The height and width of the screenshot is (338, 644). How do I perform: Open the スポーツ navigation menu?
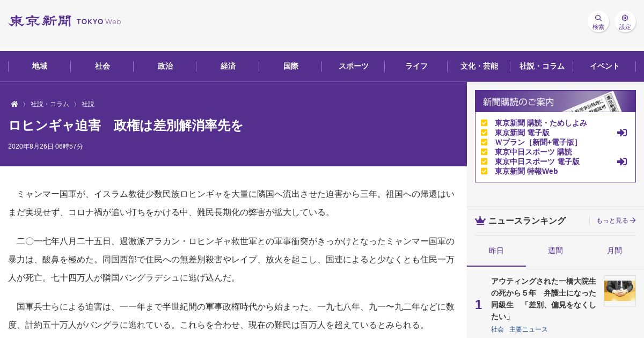tap(354, 67)
